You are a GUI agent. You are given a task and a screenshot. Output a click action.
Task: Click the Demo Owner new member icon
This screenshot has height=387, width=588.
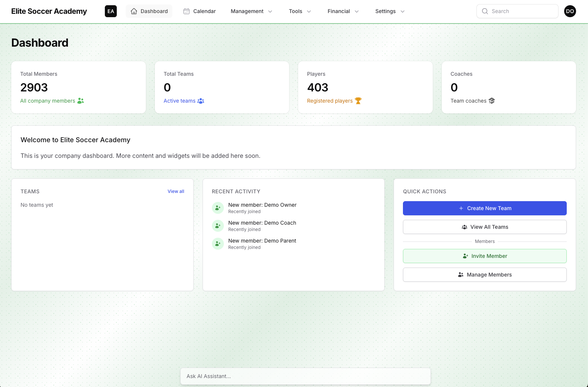218,208
